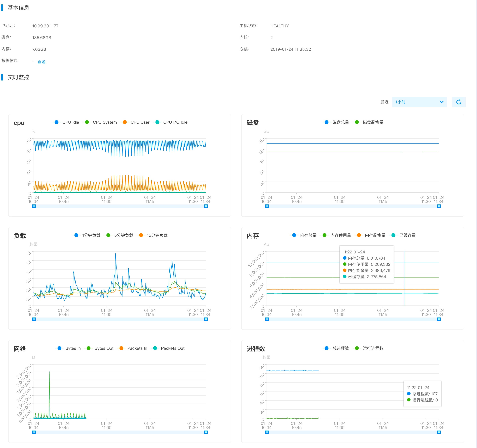
Task: Click heartbeat time 2019-01-24 11:35:32
Action: [x=291, y=49]
